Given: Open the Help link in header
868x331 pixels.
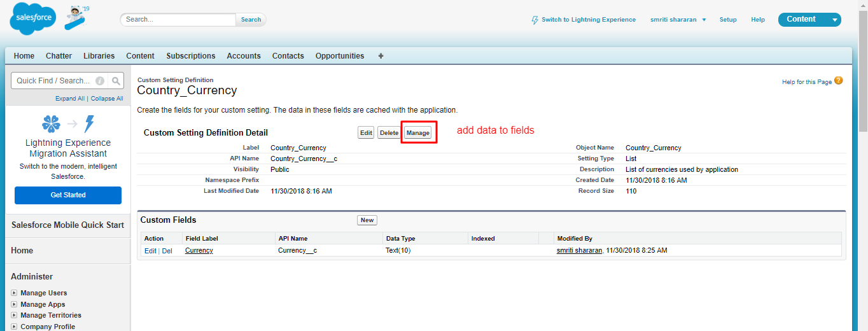Looking at the screenshot, I should [x=758, y=20].
